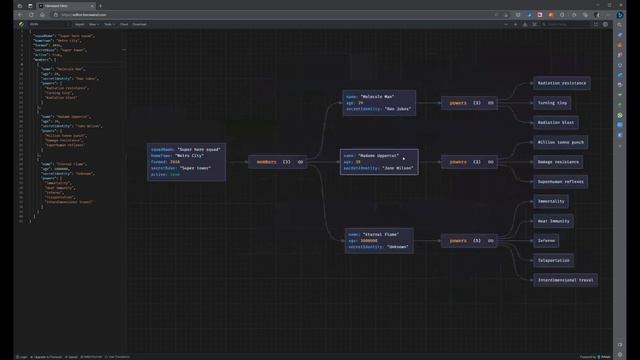
Task: Click the browser back arrow button
Action: tap(20, 15)
